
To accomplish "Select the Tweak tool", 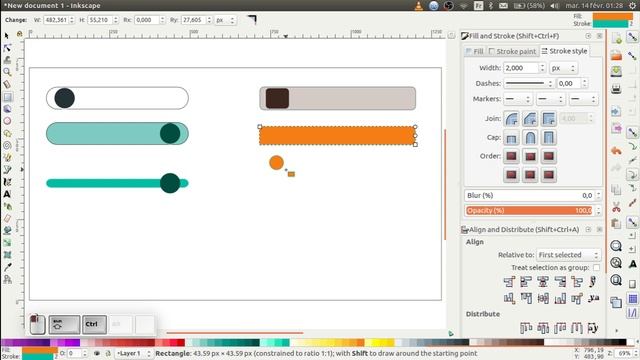I will [x=7, y=60].
